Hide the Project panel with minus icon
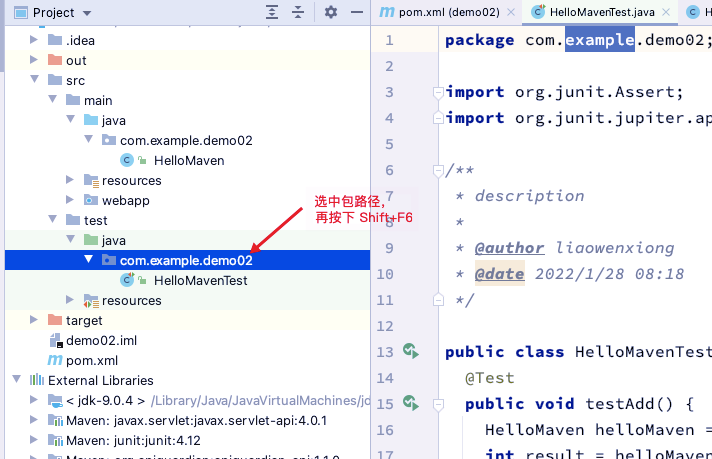 (357, 12)
